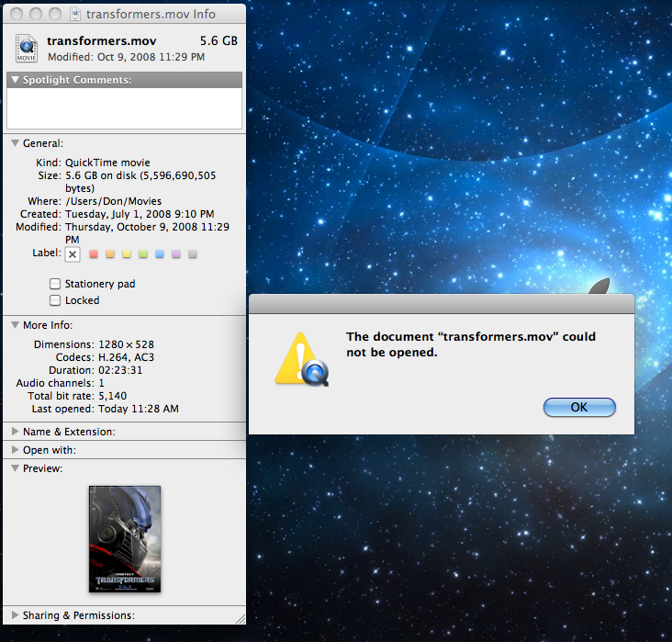Click the path '/Users/Don/Movies'
The image size is (672, 642).
point(114,201)
